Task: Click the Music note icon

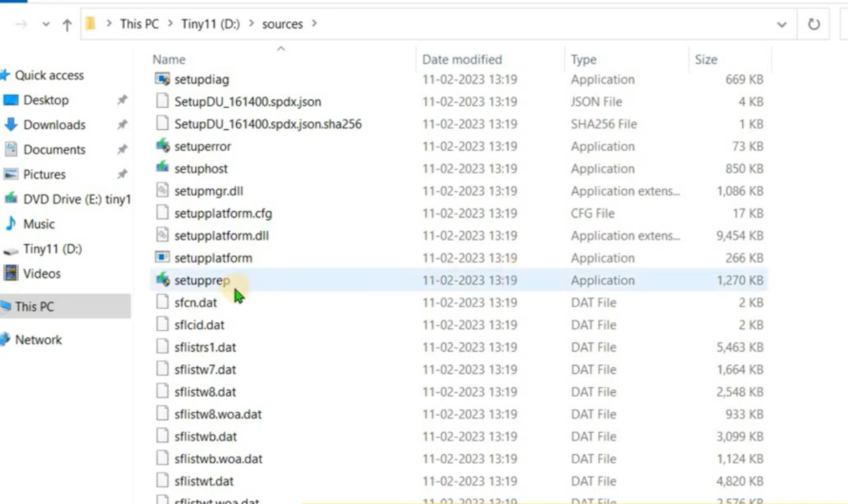Action: pos(11,223)
